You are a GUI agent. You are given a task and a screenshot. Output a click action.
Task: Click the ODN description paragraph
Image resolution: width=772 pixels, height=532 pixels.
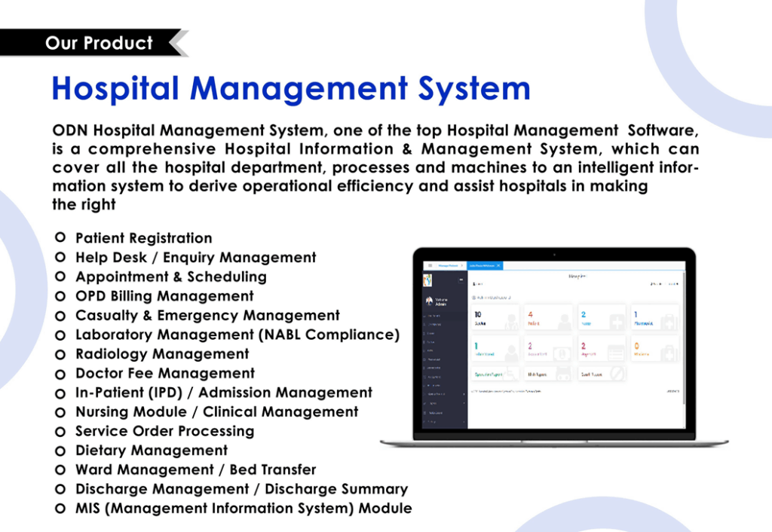click(x=375, y=167)
